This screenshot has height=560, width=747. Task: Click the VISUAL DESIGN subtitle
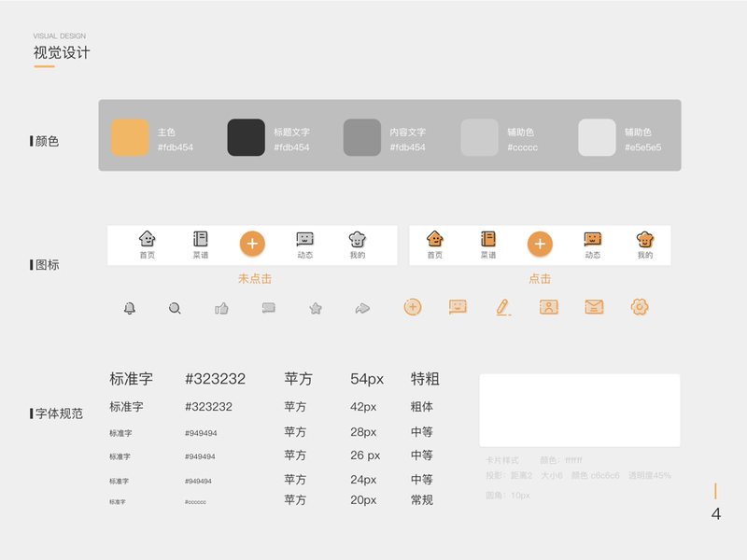[x=60, y=36]
